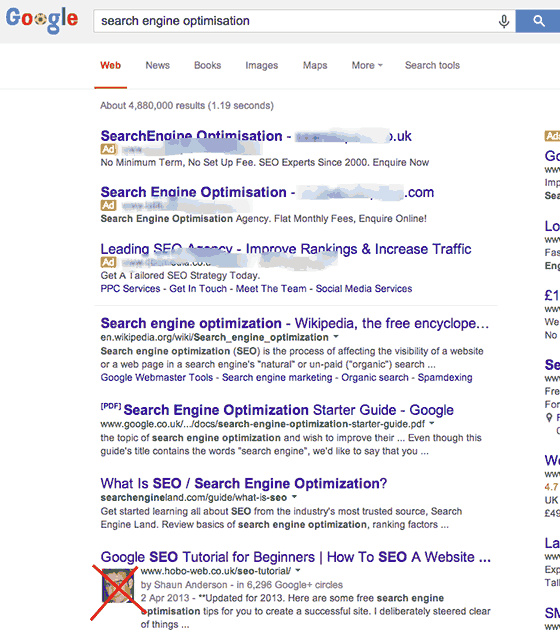The width and height of the screenshot is (560, 634).
Task: Click the Ad badge under Leading SEO Agency
Action: [x=108, y=262]
